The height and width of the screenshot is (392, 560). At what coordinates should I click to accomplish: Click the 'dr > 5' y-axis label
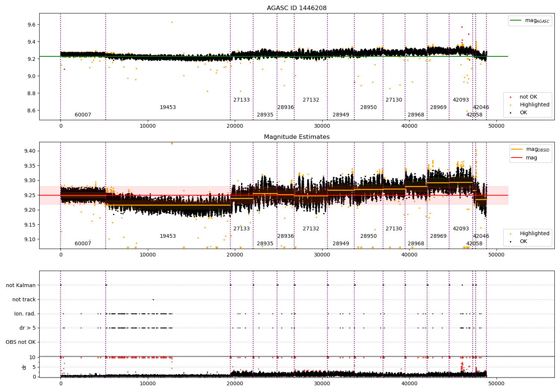(x=28, y=328)
